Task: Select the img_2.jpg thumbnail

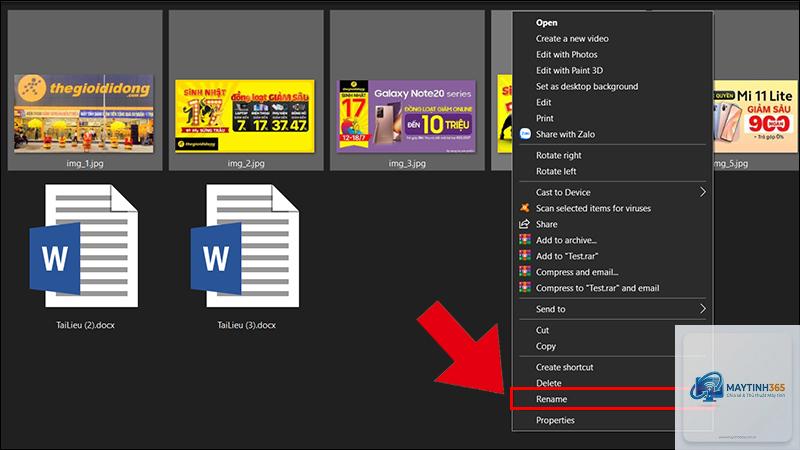Action: (x=245, y=116)
